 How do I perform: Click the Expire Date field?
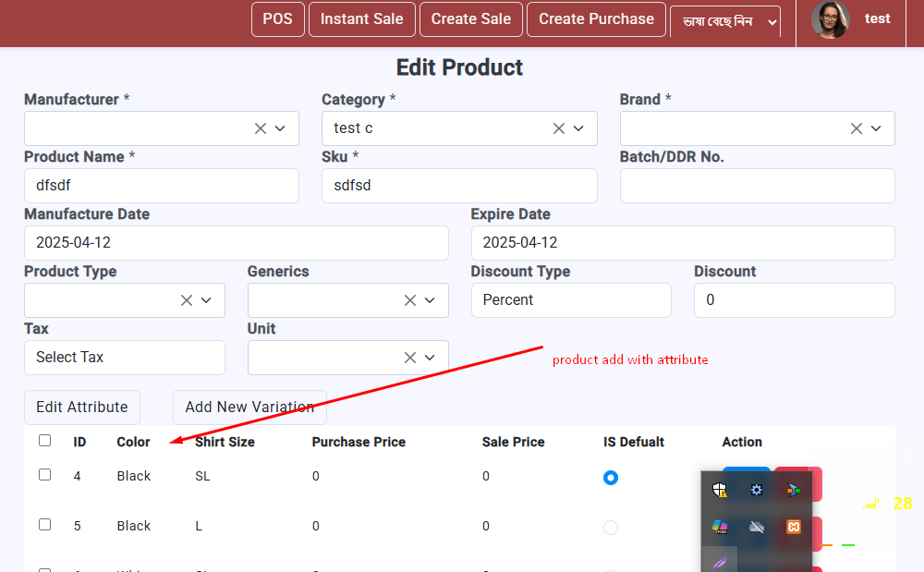683,243
